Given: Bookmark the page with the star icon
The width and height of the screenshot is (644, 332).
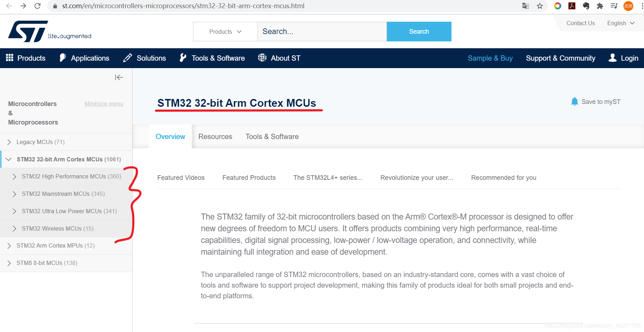Looking at the screenshot, I should point(540,6).
